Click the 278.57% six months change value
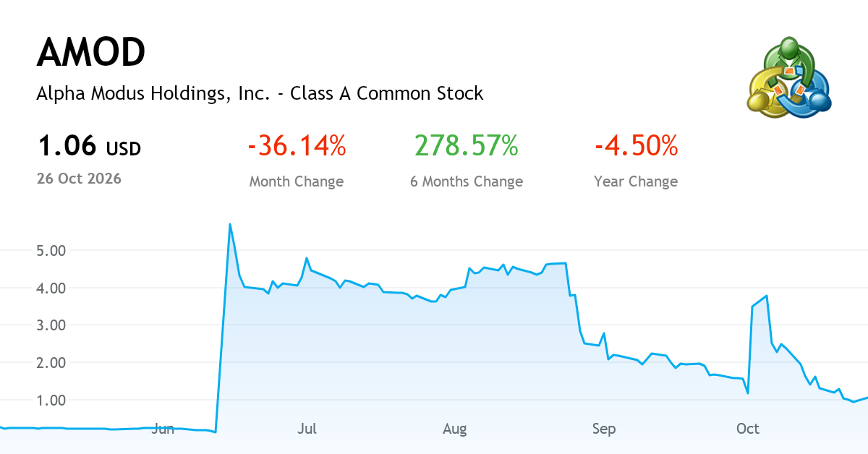868x454 pixels. pos(467,147)
